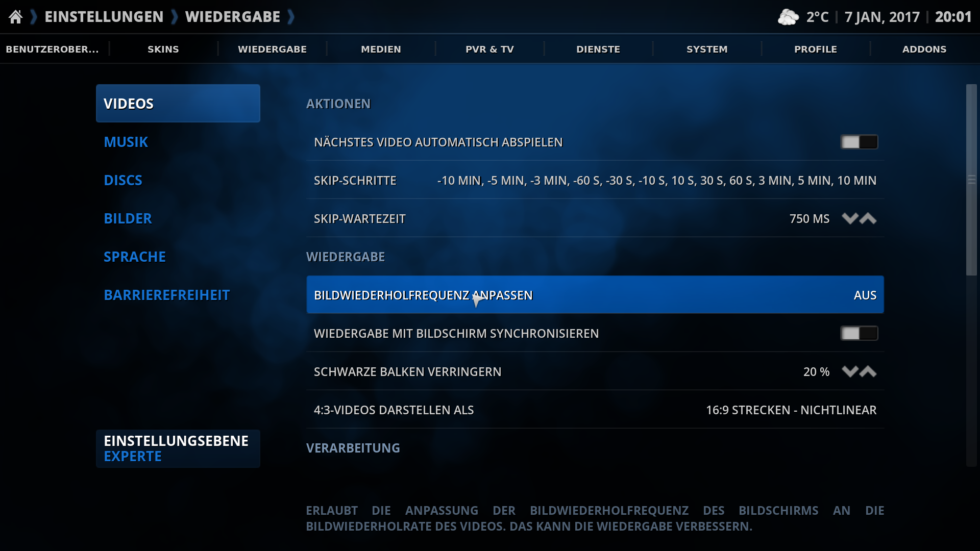
Task: Switch to the Skins tab
Action: tap(163, 49)
